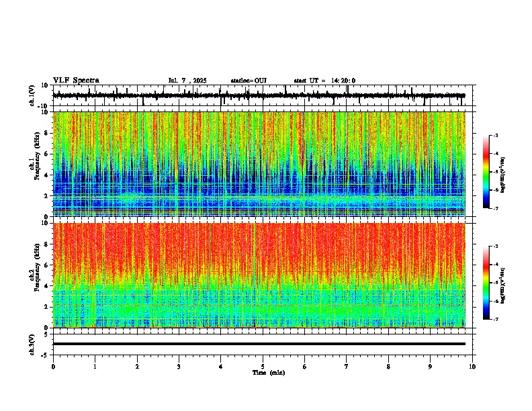Click the ch.2 colorbar log(PSD) unit label
This screenshot has height=411, width=532.
[503, 285]
